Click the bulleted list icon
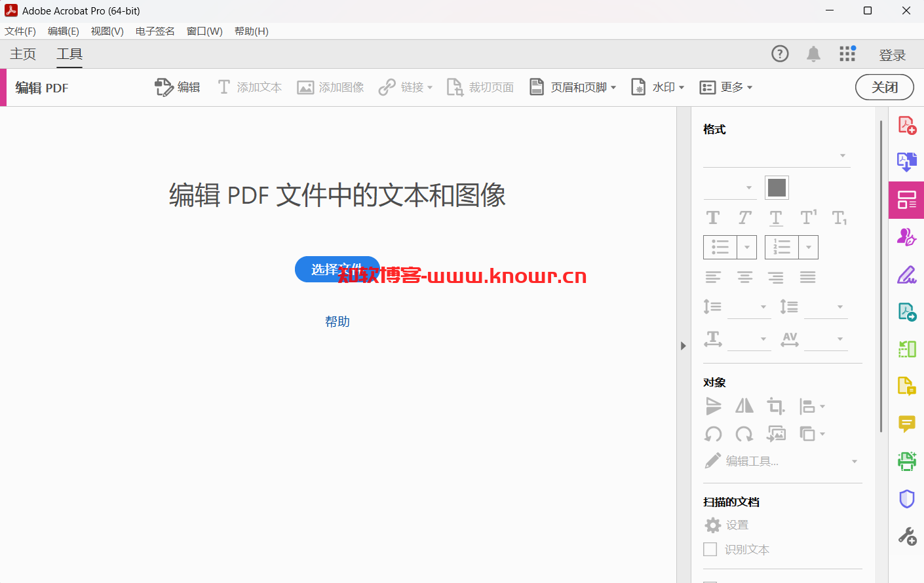Screen dimensions: 924x583 tap(720, 247)
